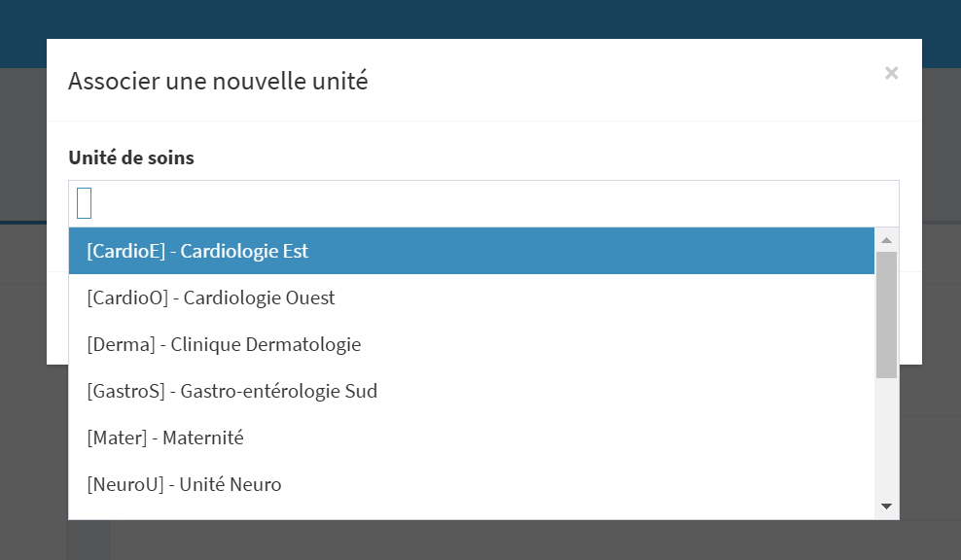Click the scrollbar track below the thumb
961x560 pixels.
tap(886, 437)
